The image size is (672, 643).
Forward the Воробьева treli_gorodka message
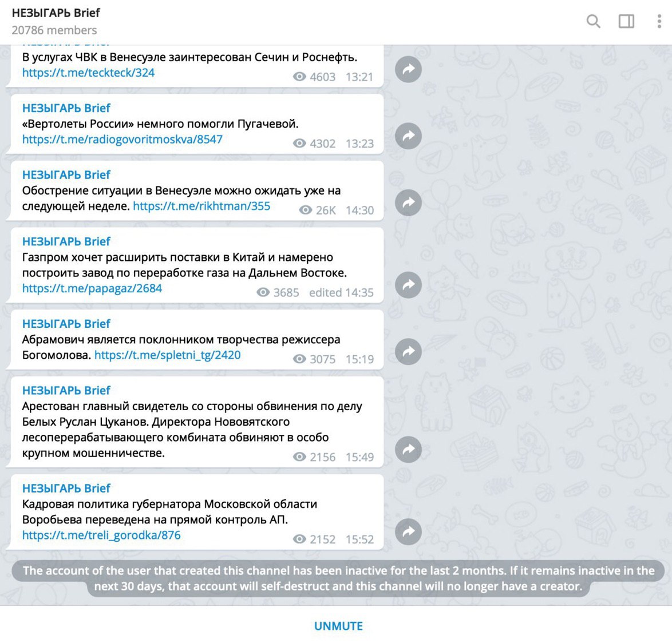[408, 531]
